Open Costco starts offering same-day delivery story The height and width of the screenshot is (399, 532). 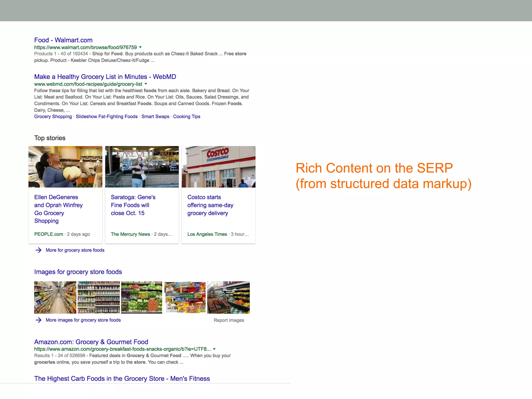pyautogui.click(x=210, y=205)
